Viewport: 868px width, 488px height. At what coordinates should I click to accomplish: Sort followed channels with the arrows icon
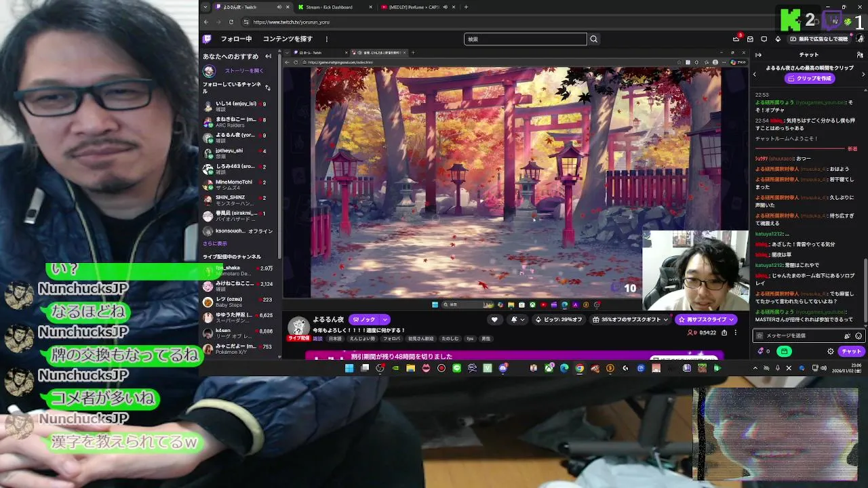tap(268, 87)
